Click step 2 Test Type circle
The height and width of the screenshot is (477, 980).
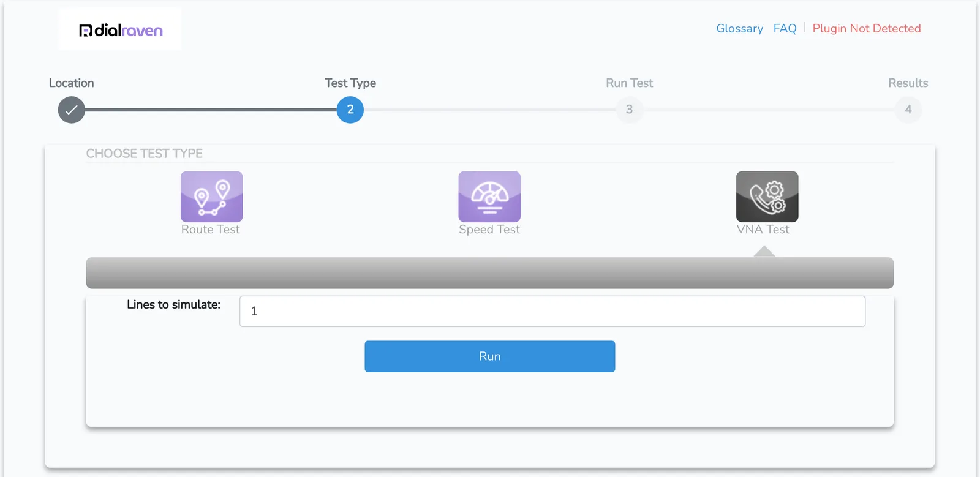(350, 110)
